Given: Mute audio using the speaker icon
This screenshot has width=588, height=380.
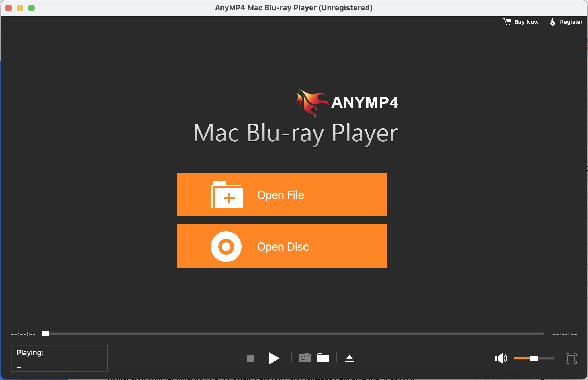Looking at the screenshot, I should pos(501,358).
